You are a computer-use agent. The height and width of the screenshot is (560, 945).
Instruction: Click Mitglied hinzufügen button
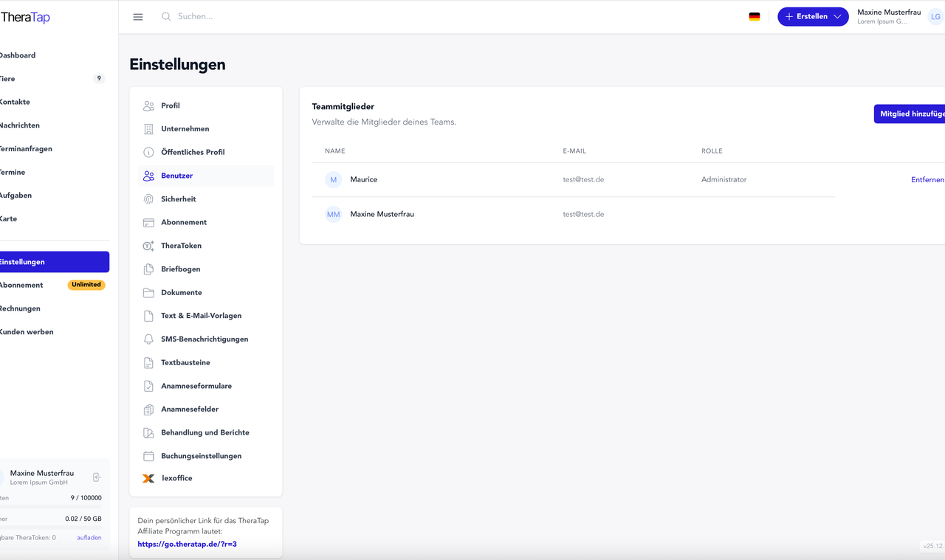point(910,114)
